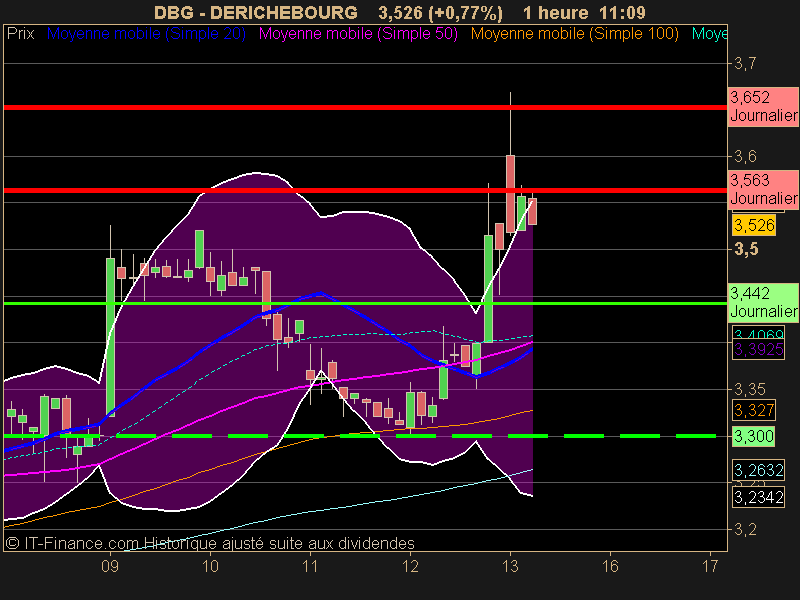
Task: Click the 3,7 price axis label
Action: (745, 64)
